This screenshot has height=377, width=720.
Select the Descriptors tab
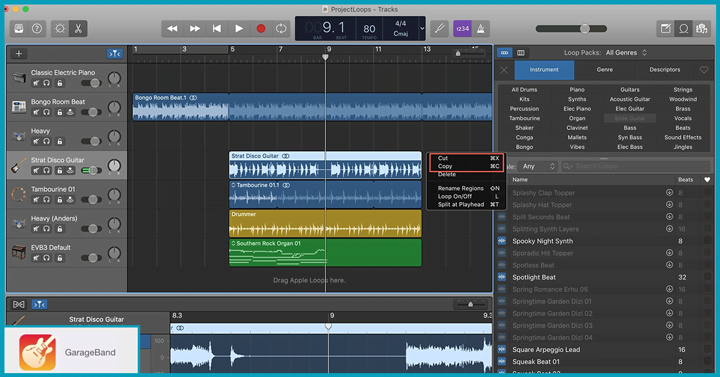[665, 70]
